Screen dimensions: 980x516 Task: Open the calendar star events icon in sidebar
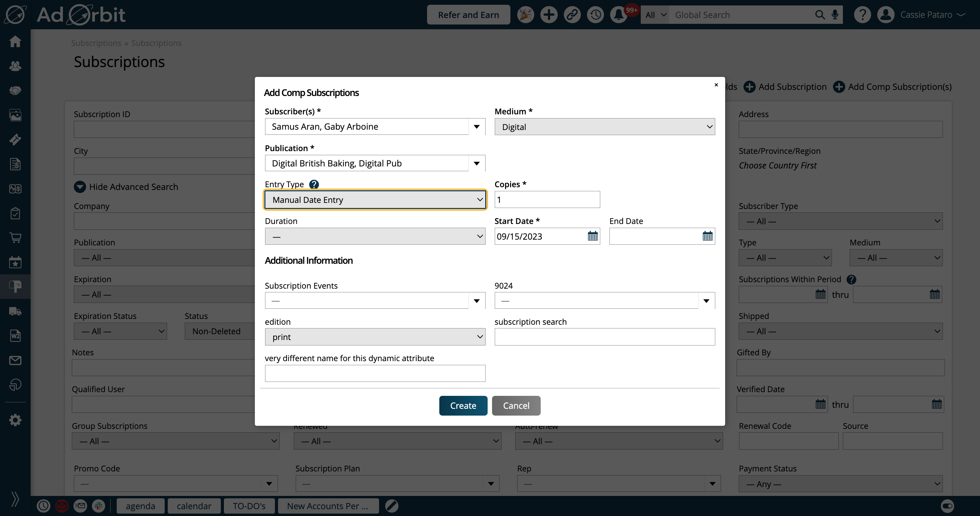15,262
